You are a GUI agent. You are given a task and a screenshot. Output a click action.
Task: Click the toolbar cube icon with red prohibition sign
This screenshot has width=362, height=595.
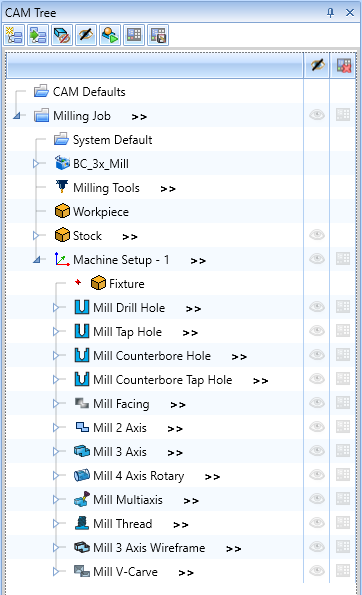[x=62, y=35]
